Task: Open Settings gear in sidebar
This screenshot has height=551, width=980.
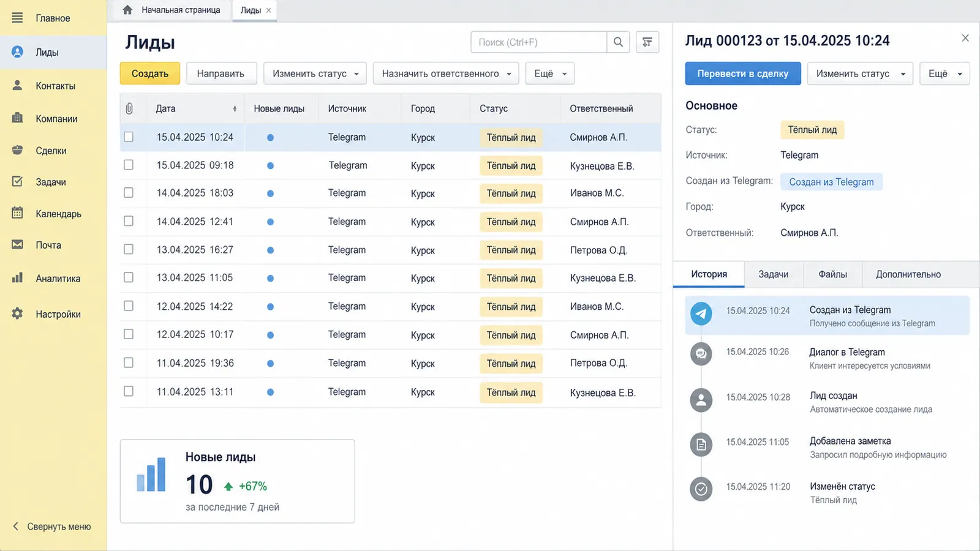Action: point(17,313)
